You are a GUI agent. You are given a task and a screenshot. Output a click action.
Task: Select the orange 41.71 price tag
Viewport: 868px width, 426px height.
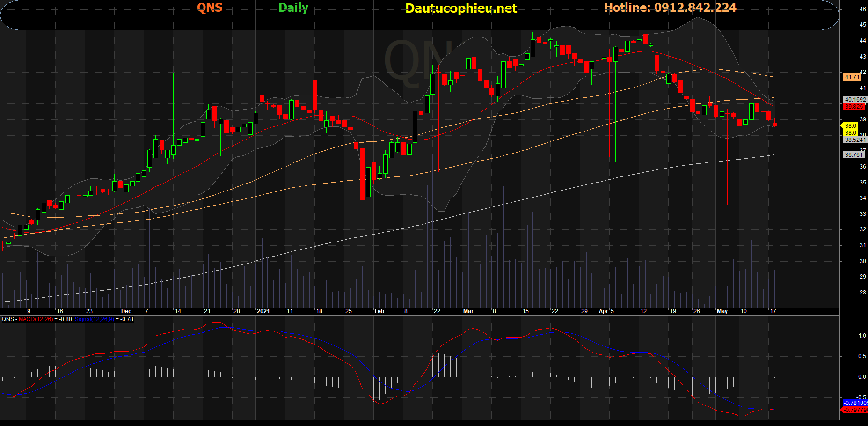tap(852, 77)
